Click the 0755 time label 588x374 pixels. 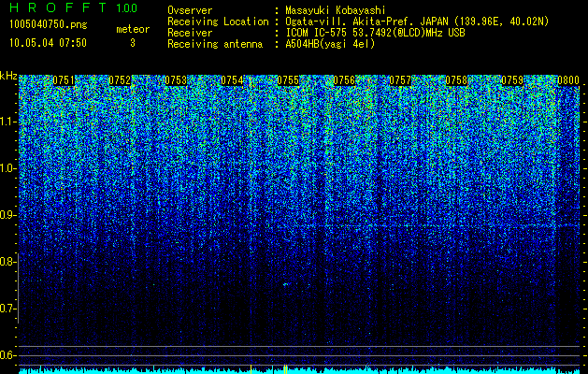click(288, 80)
